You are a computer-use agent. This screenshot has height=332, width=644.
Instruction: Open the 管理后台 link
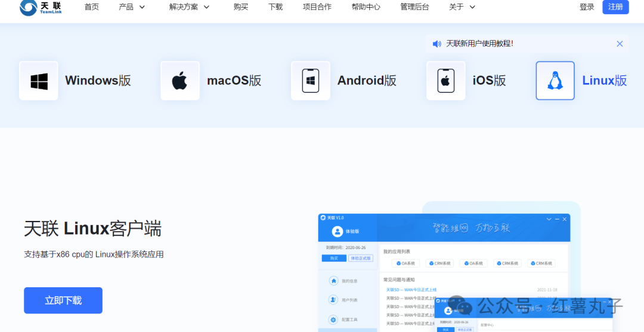pyautogui.click(x=414, y=7)
